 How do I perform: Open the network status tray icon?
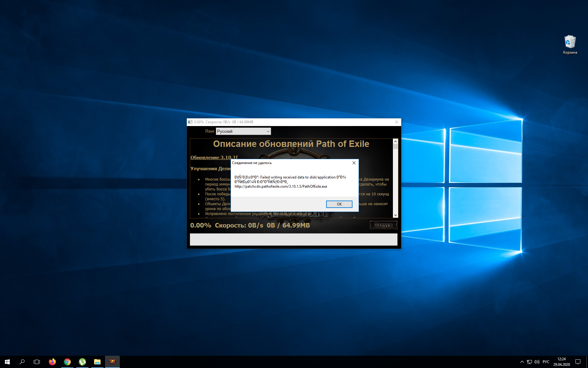coord(530,362)
